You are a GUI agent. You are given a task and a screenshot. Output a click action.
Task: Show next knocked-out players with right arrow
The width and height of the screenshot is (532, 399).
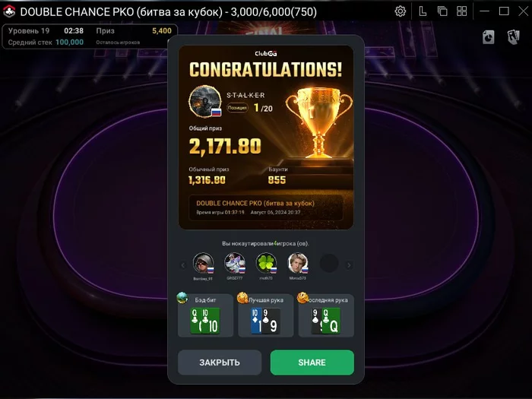click(x=349, y=265)
